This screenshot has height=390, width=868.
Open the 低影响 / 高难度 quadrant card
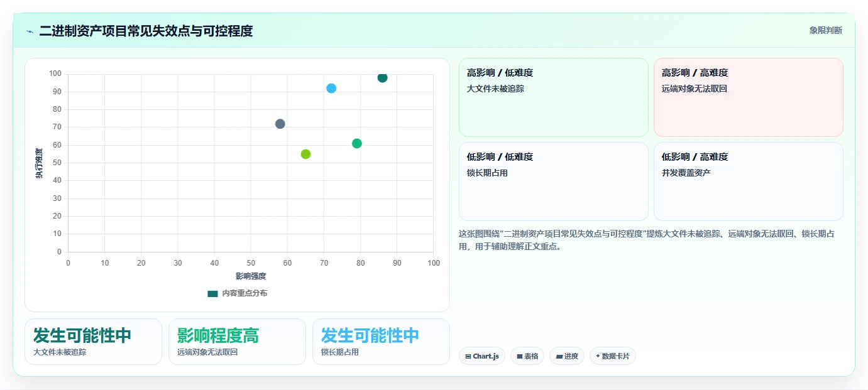[x=748, y=181]
